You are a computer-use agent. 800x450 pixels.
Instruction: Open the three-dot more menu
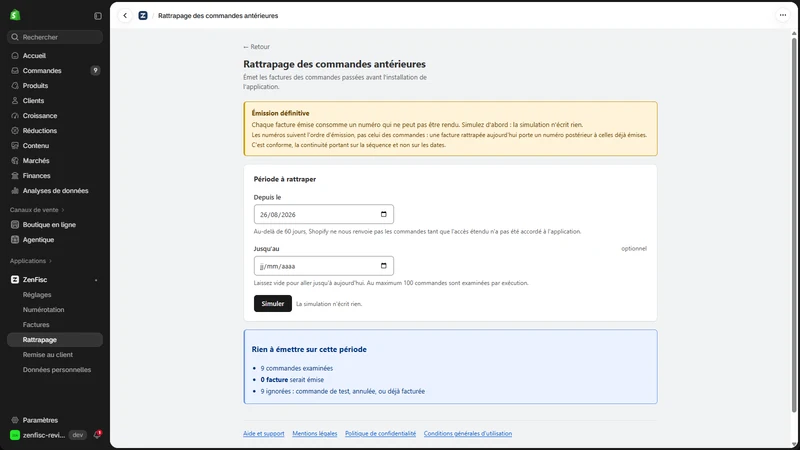(x=783, y=15)
